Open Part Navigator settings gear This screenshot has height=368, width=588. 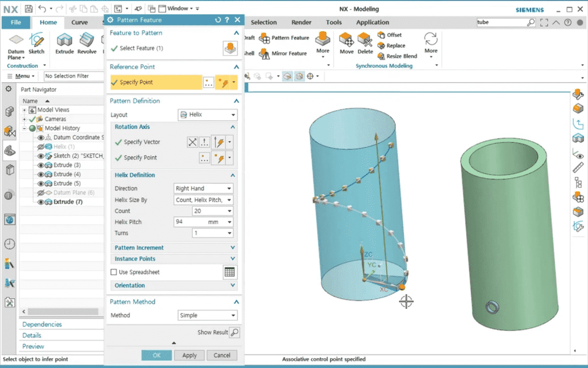tap(9, 89)
